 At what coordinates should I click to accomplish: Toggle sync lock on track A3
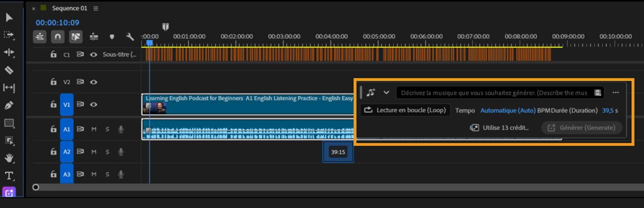click(80, 174)
